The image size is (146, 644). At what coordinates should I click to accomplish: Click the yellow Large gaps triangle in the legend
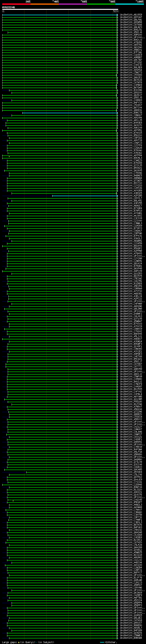tap(18, 642)
